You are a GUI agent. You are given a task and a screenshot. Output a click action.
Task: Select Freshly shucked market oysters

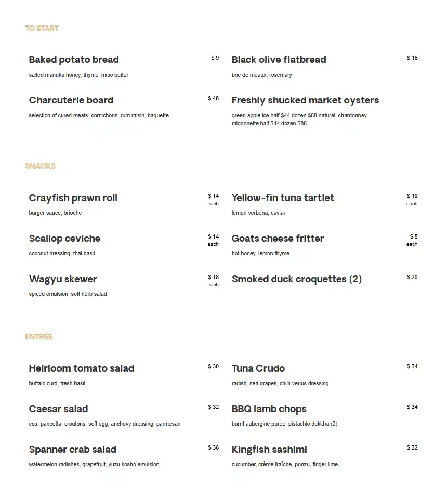coord(305,100)
